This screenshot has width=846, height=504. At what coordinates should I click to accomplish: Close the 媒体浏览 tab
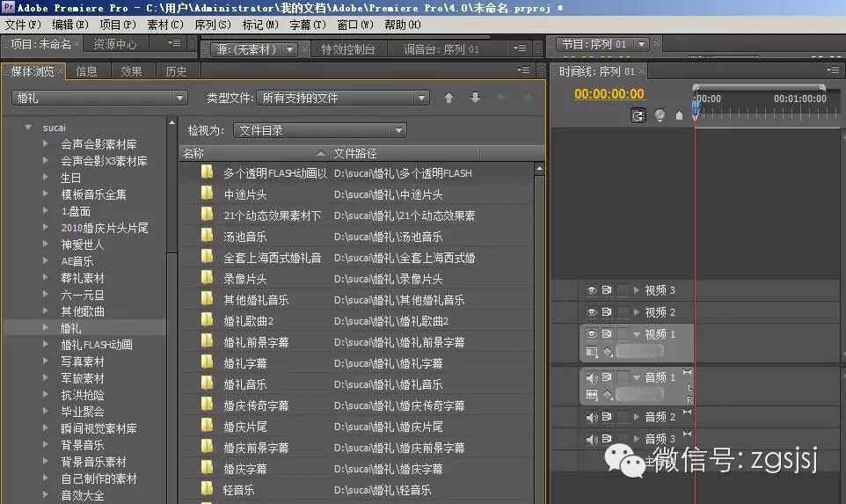(60, 70)
